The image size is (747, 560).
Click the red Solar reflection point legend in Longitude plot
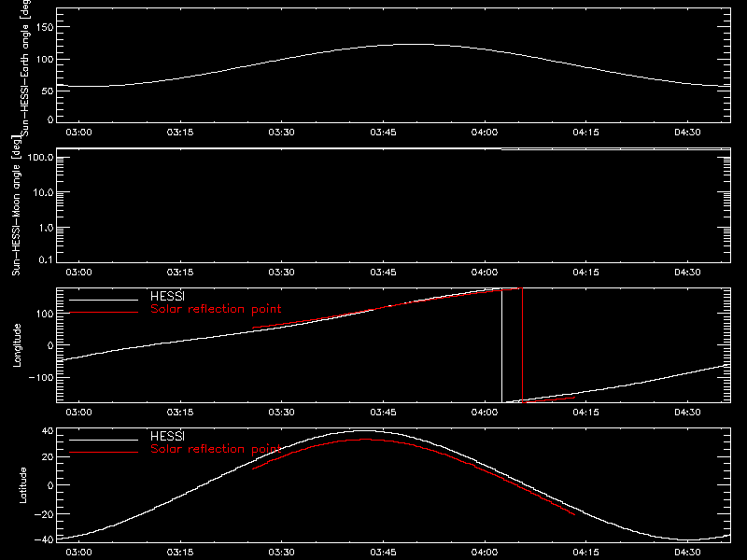coord(216,309)
